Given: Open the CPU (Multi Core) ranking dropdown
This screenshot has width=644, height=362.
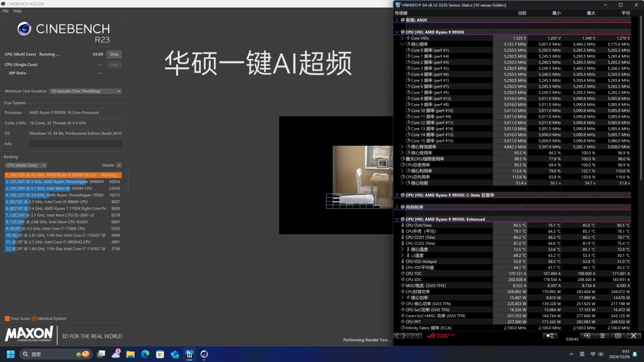Looking at the screenshot, I should point(26,165).
